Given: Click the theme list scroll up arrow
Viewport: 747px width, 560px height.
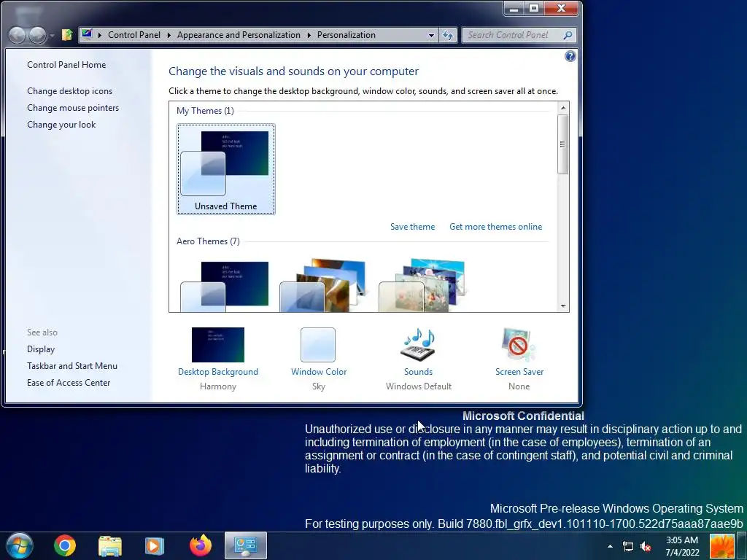Looking at the screenshot, I should [x=563, y=108].
